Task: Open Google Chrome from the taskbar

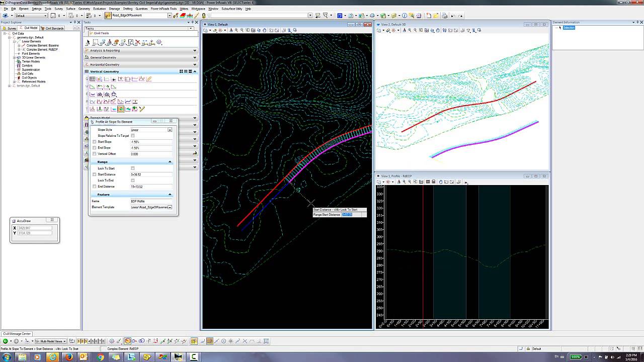Action: [x=101, y=357]
